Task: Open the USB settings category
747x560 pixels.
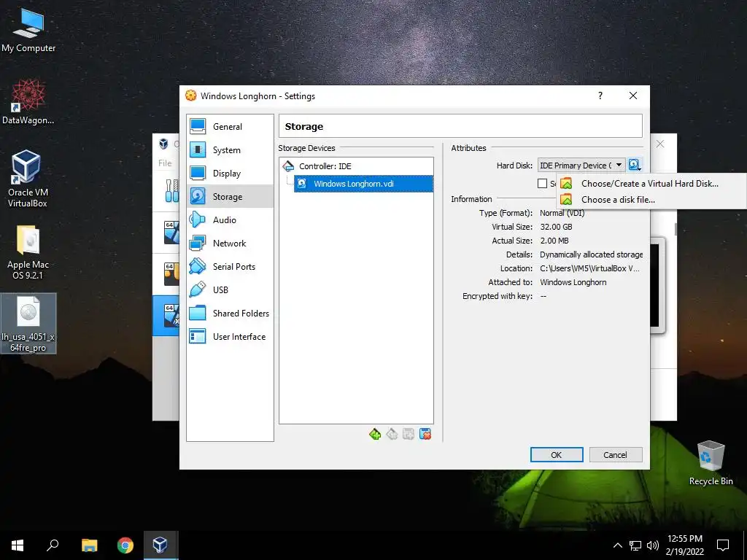Action: click(x=230, y=290)
